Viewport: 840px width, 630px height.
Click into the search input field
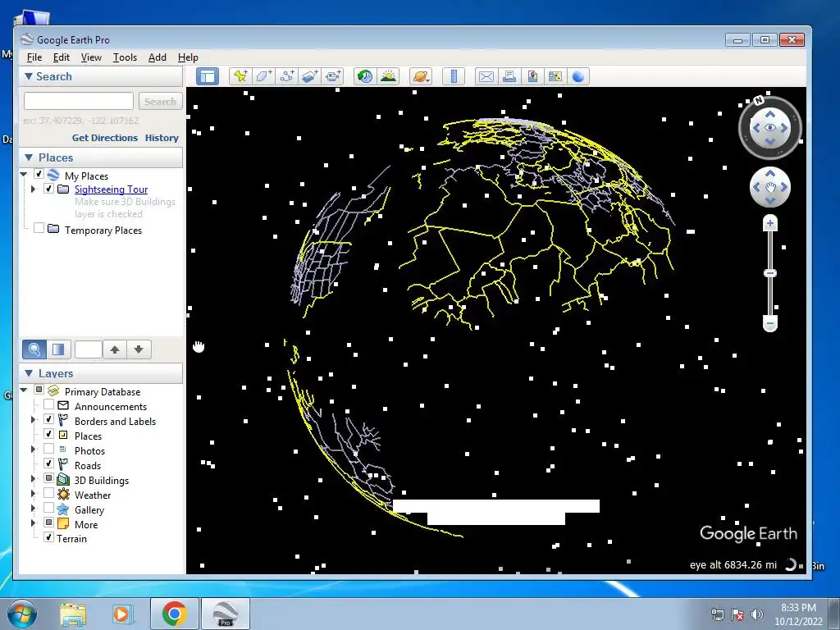point(79,101)
